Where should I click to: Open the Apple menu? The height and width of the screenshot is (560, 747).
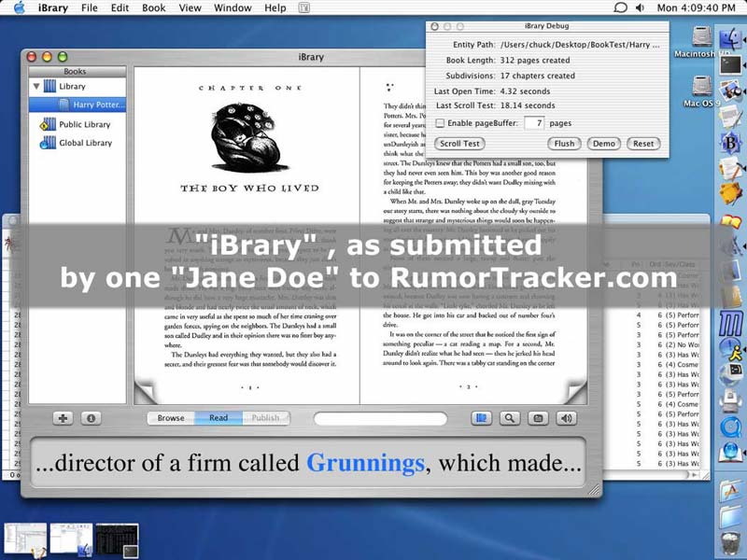click(x=19, y=7)
